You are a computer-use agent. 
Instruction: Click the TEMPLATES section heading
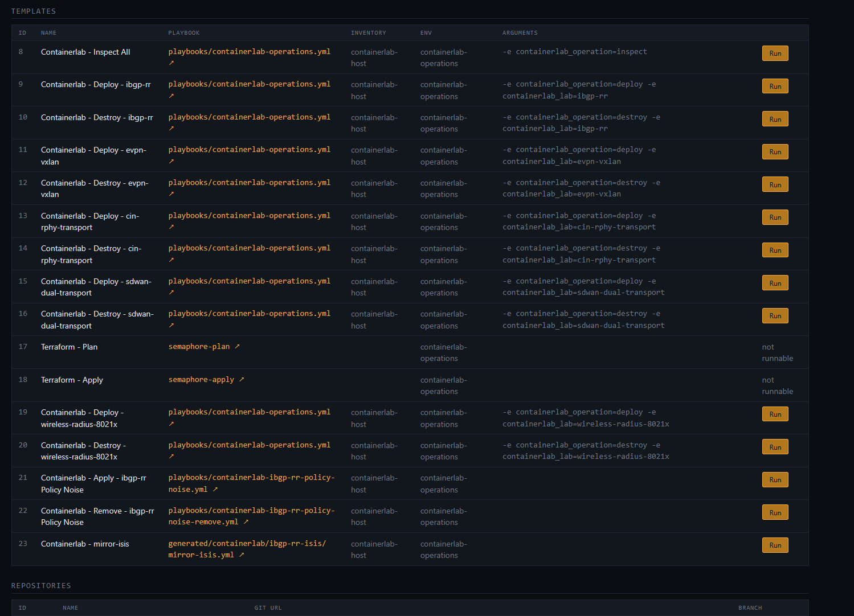pyautogui.click(x=34, y=11)
